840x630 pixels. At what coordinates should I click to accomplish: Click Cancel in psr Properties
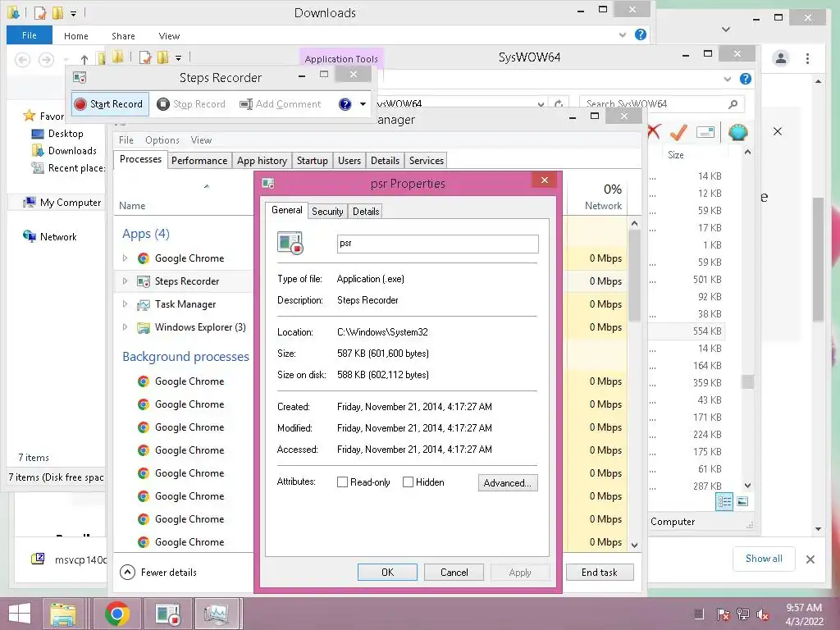(x=454, y=572)
